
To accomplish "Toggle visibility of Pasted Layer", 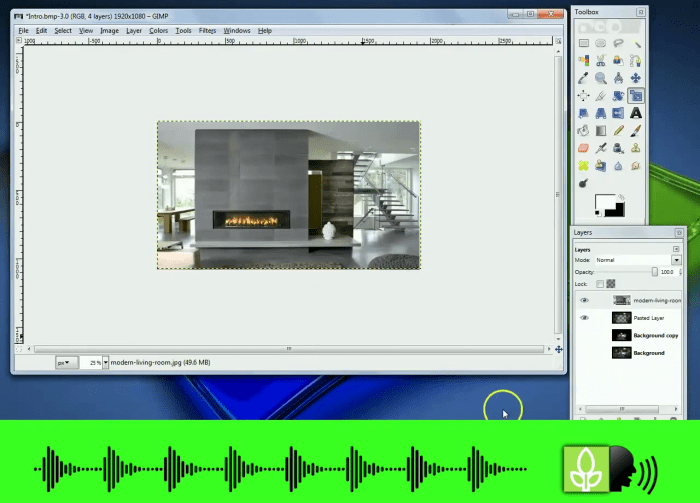I will [585, 318].
